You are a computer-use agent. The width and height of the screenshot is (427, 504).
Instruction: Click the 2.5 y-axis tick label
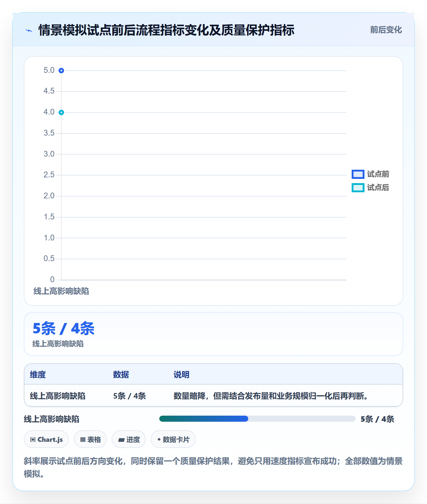point(49,175)
